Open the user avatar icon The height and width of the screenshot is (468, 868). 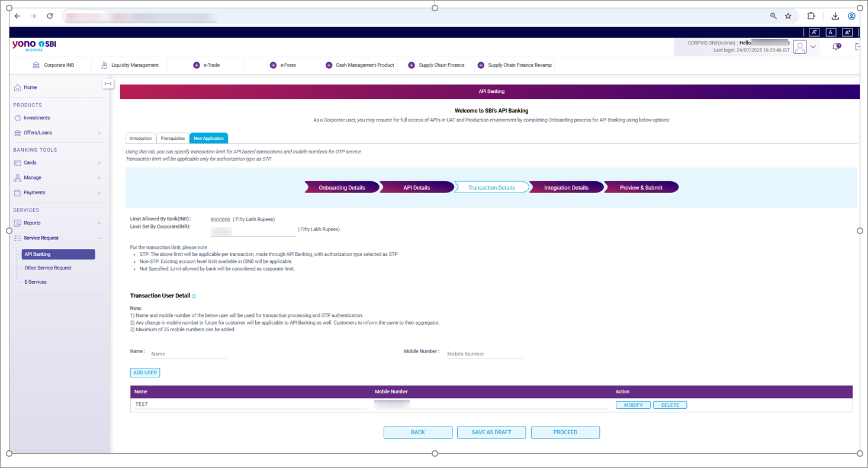(x=800, y=47)
